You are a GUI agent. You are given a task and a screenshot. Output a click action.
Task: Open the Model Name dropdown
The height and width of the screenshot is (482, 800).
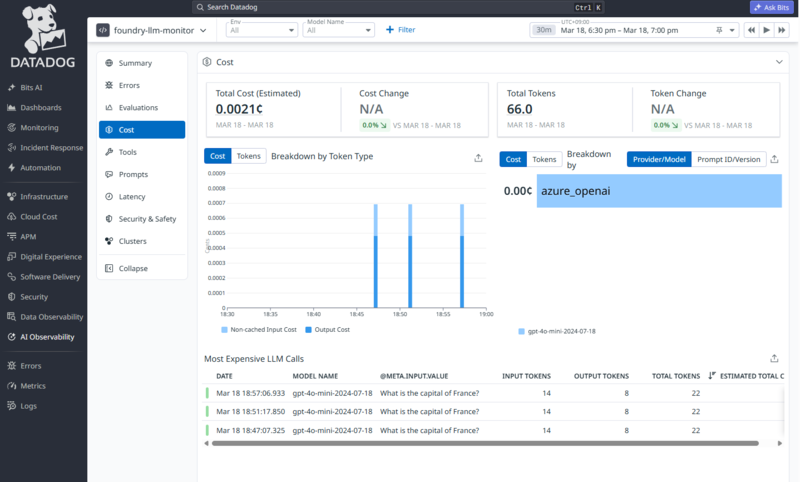click(x=339, y=30)
